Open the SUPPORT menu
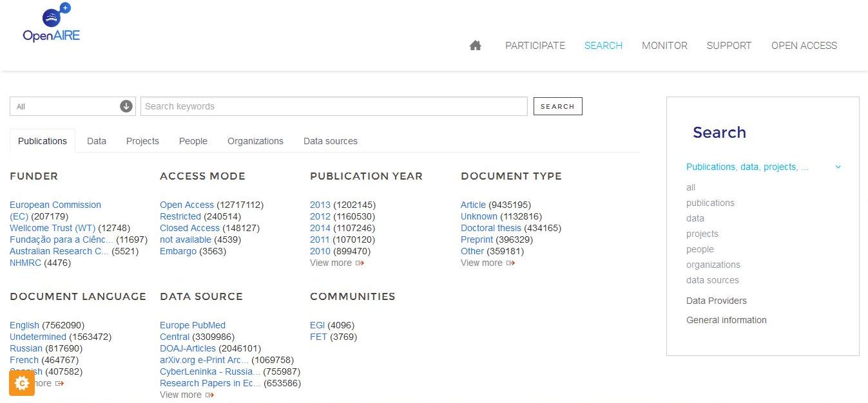The width and height of the screenshot is (868, 403). coord(729,46)
